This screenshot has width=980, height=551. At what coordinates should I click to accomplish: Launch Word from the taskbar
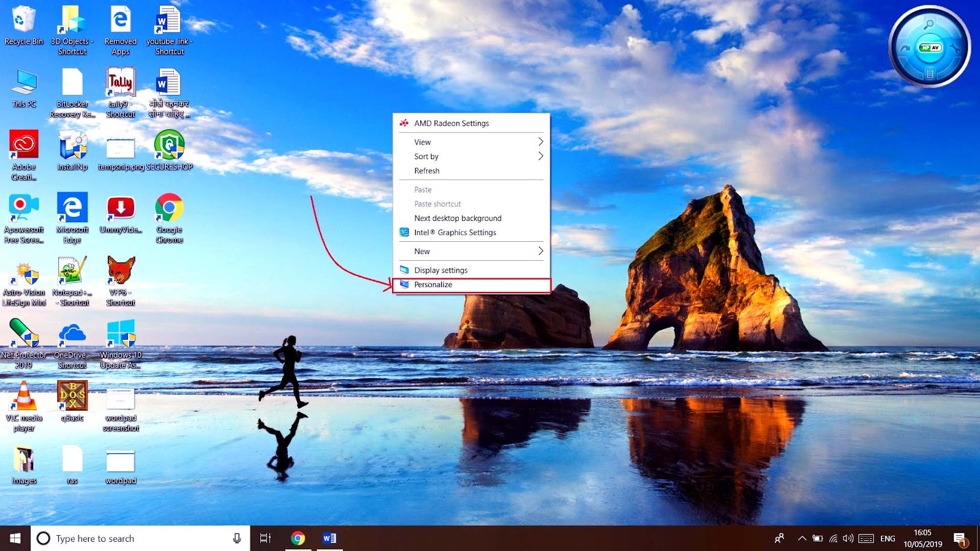pyautogui.click(x=330, y=538)
